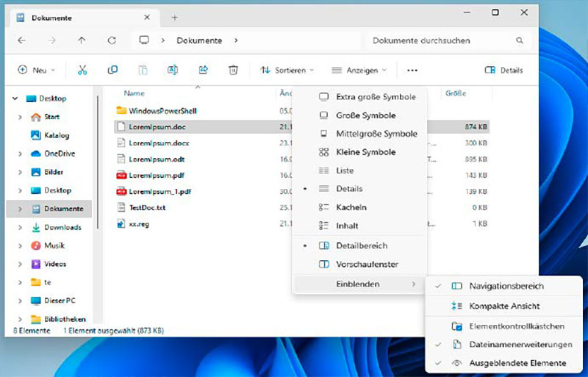Screen dimensions: 588x377
Task: Expand the Downloads tree node
Action: 20,227
